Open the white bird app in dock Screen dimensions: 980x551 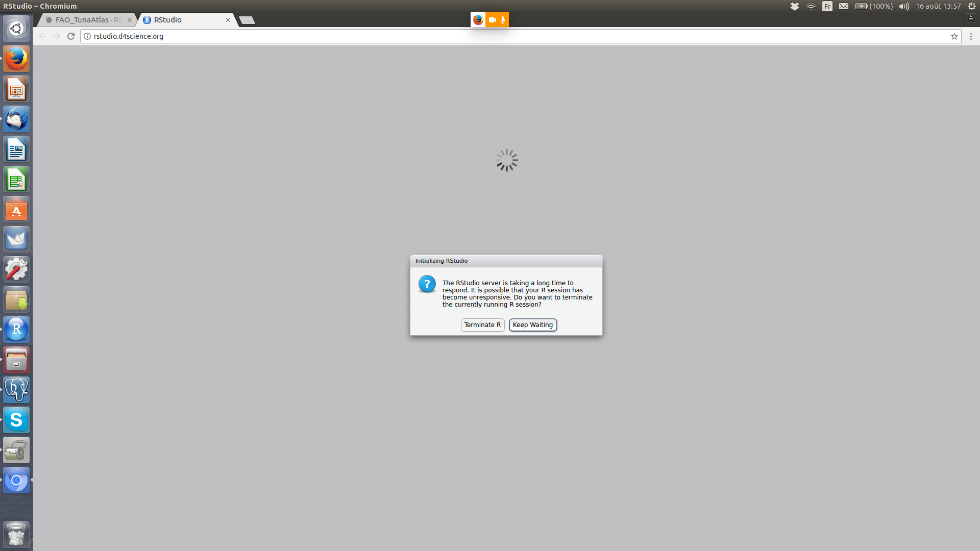[x=16, y=239]
